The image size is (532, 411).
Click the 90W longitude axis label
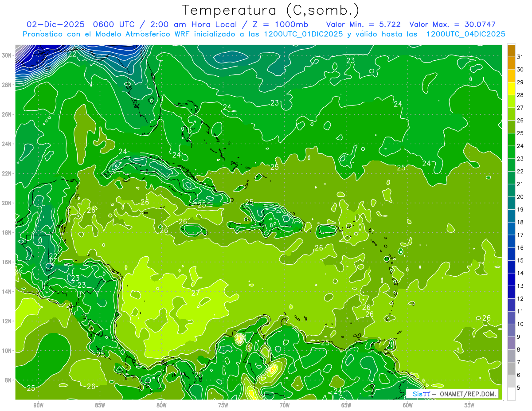(38, 405)
